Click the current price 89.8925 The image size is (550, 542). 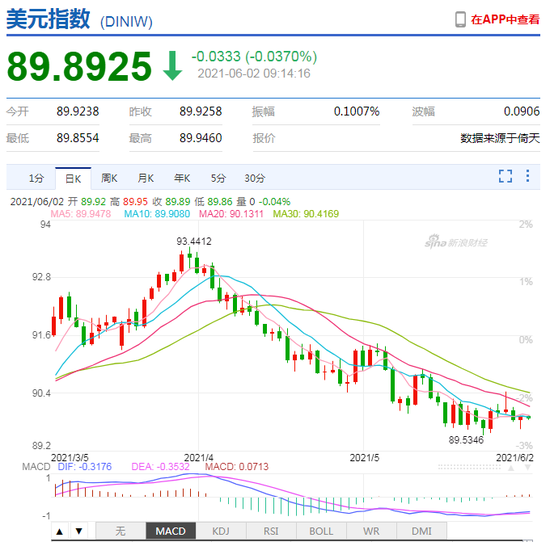79,66
